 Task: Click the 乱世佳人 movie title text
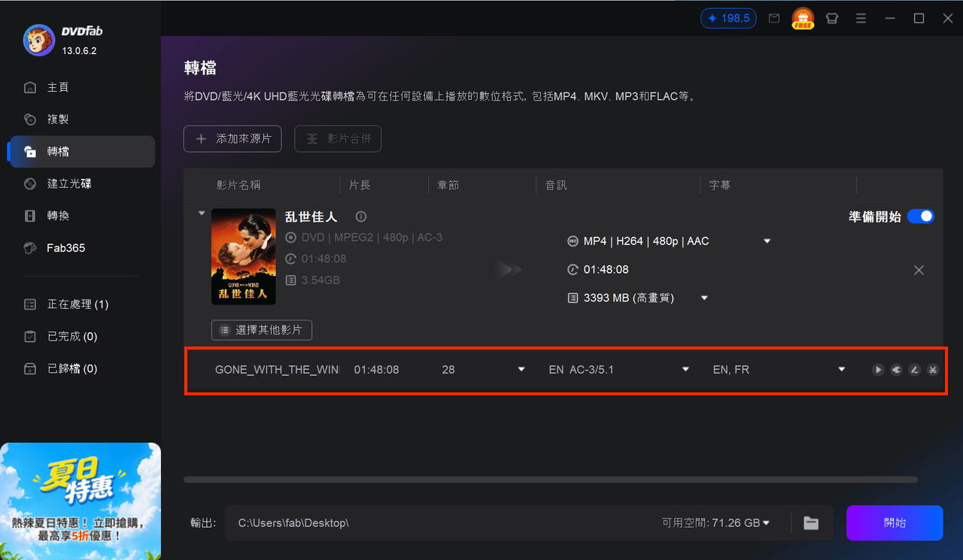[311, 216]
